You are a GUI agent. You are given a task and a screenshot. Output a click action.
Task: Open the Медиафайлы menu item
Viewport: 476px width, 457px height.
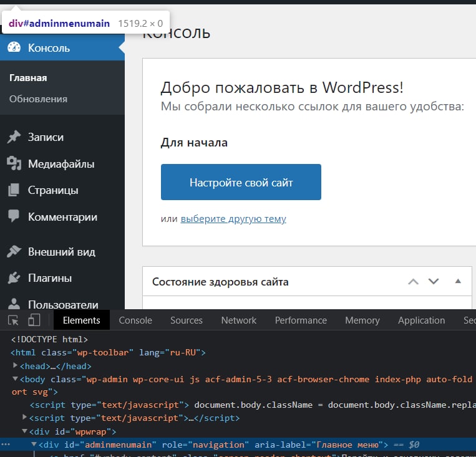click(62, 164)
